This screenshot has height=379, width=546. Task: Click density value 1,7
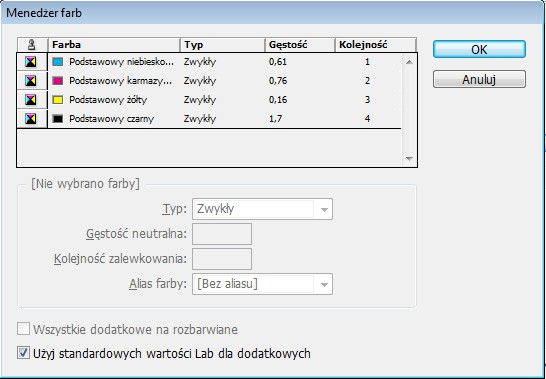pos(275,119)
